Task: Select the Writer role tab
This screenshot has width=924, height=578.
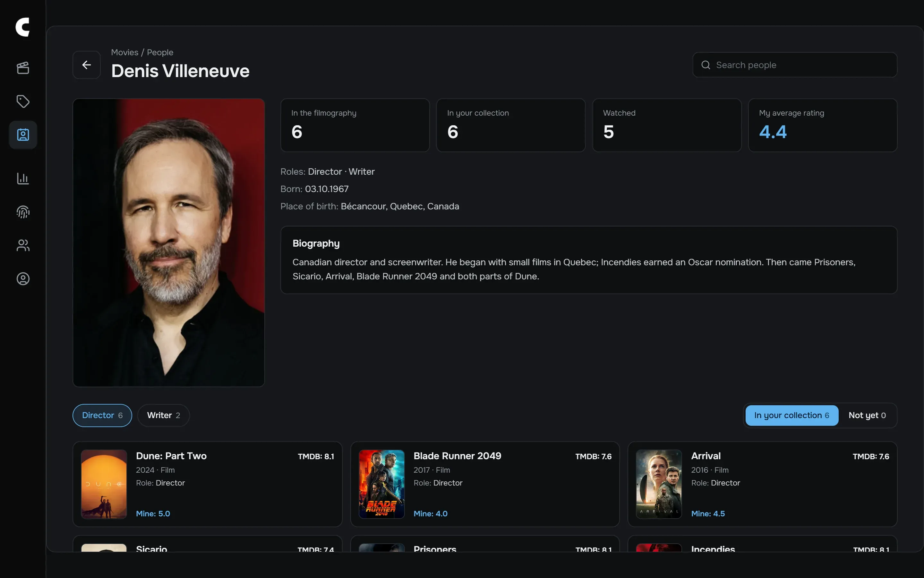Action: pos(163,415)
